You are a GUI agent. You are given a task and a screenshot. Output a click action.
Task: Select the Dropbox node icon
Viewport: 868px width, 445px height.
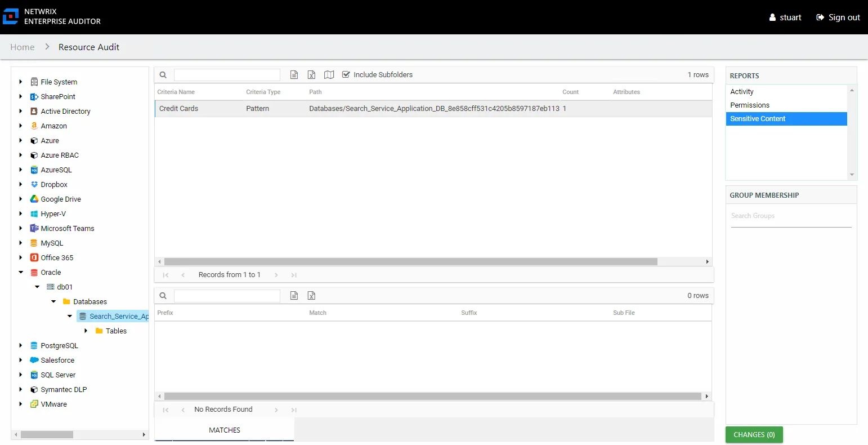(x=34, y=184)
